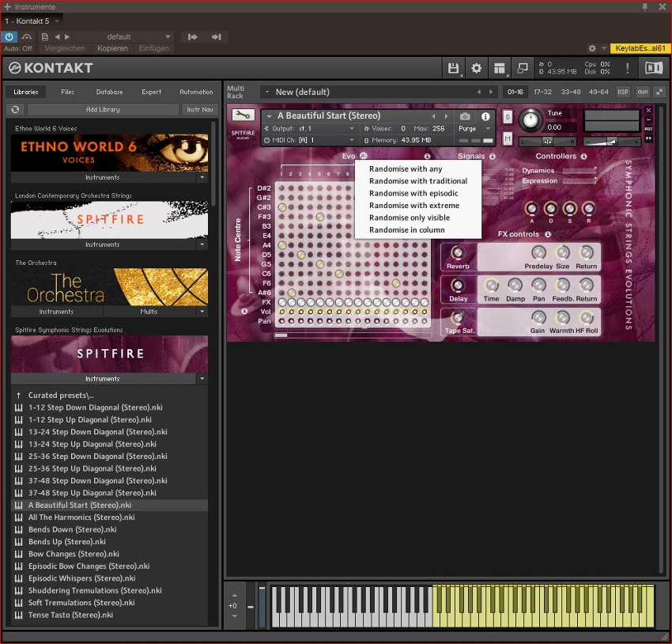Click The Orchestra Instruments button
The width and height of the screenshot is (672, 644).
pyautogui.click(x=57, y=312)
